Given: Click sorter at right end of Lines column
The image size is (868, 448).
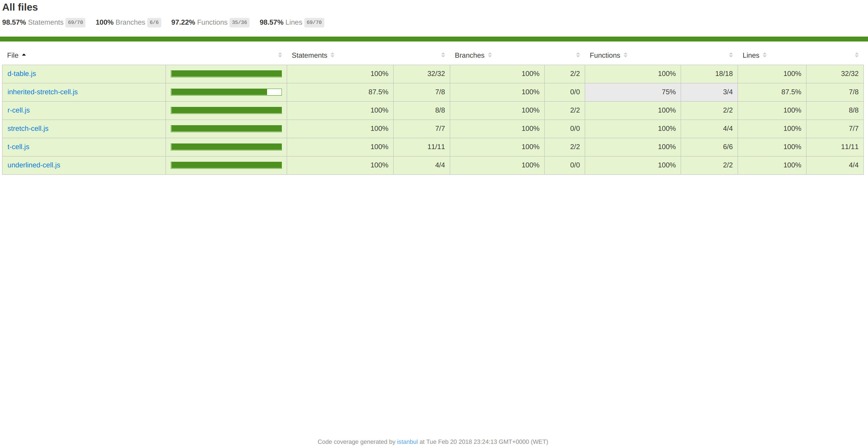Looking at the screenshot, I should tap(857, 55).
